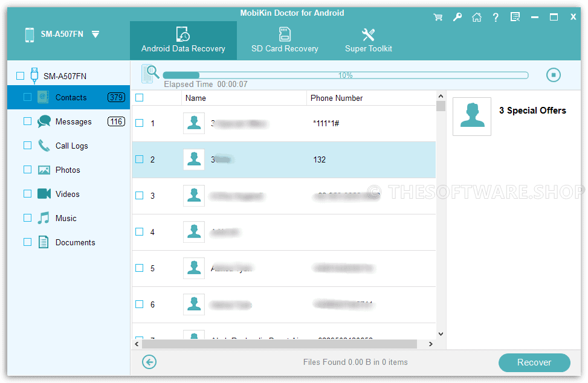Enable the Call Logs checkbox
588x383 pixels.
[27, 145]
